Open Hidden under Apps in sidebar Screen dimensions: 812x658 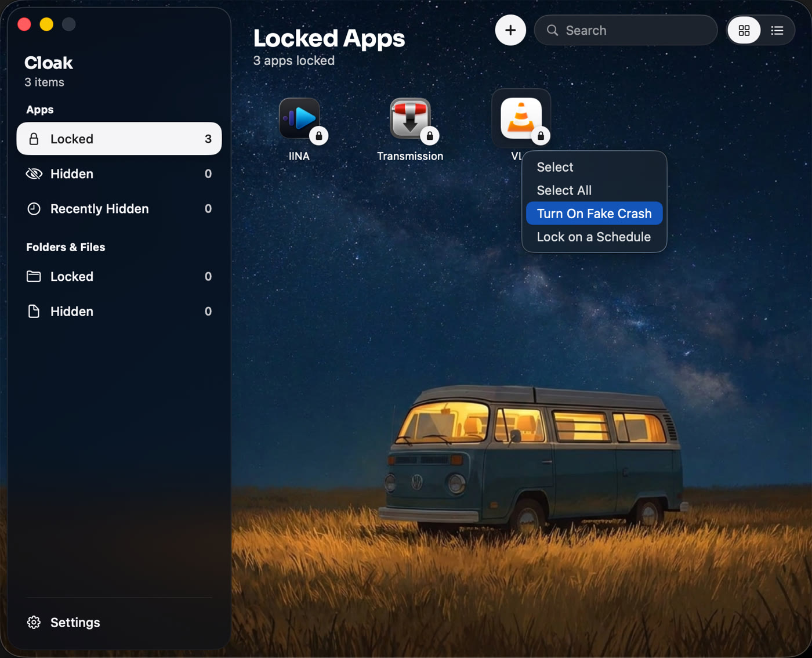point(119,173)
